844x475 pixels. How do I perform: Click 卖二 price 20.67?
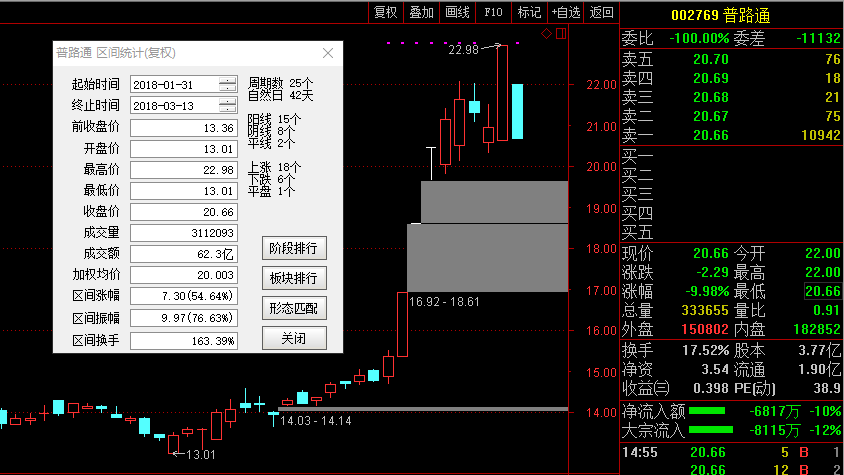point(711,116)
